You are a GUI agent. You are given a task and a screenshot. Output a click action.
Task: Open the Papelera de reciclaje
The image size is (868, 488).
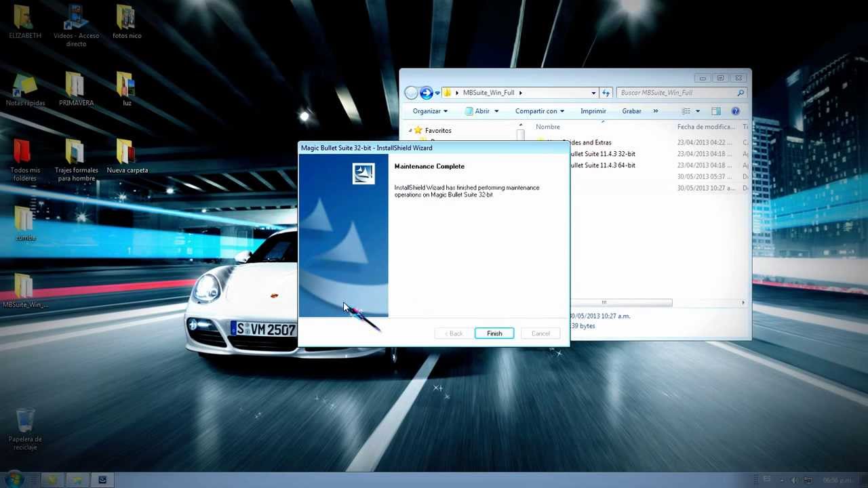click(x=25, y=429)
